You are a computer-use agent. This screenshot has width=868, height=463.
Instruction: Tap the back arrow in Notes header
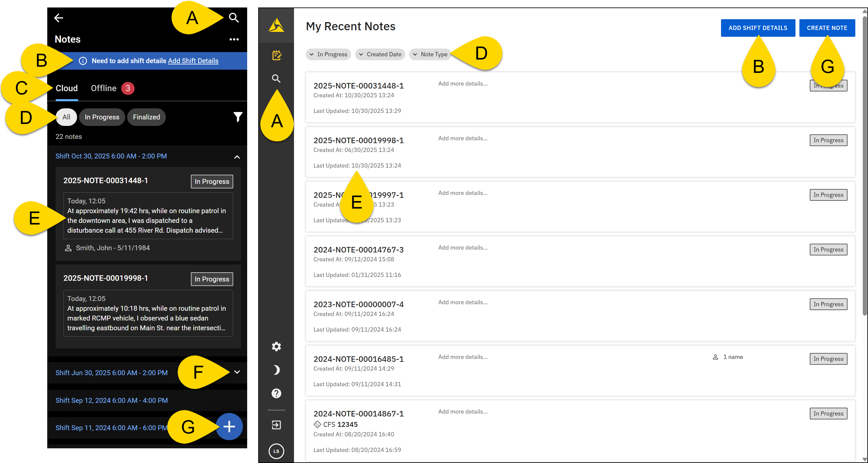pyautogui.click(x=59, y=18)
